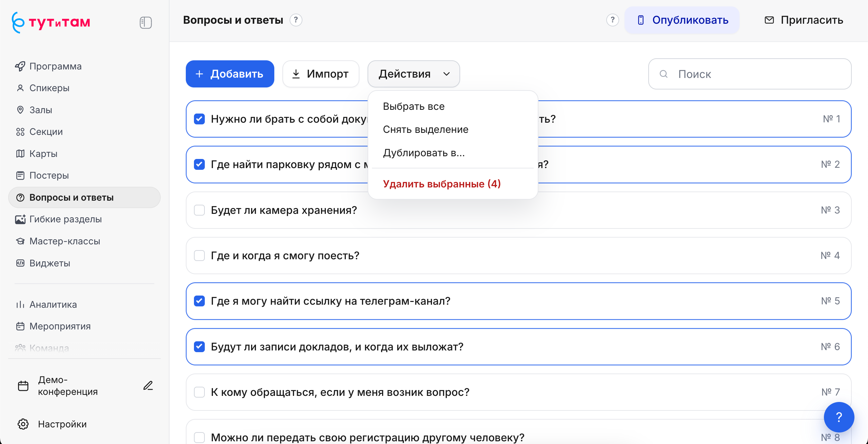The image size is (868, 444).
Task: Click the map icon next to Карты
Action: click(x=20, y=154)
